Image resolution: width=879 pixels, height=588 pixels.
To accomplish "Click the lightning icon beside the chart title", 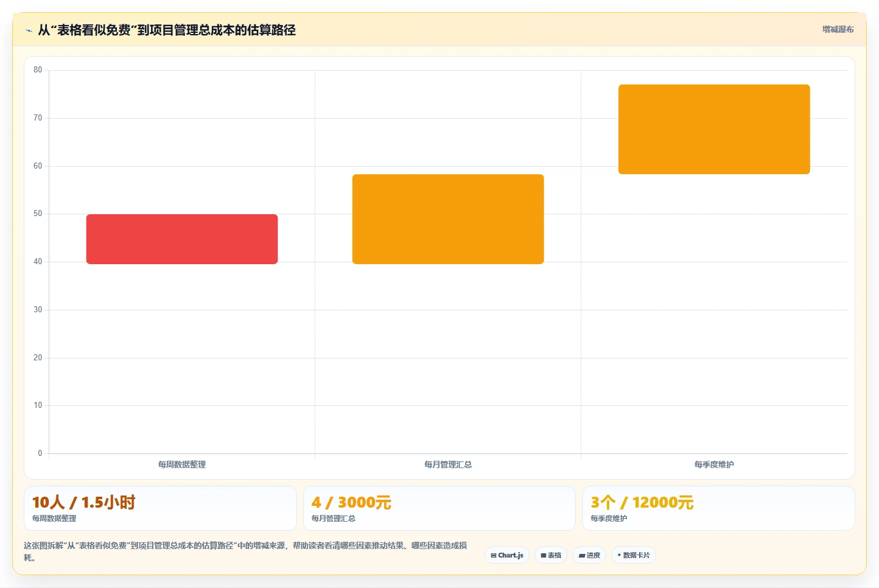I will tap(29, 30).
